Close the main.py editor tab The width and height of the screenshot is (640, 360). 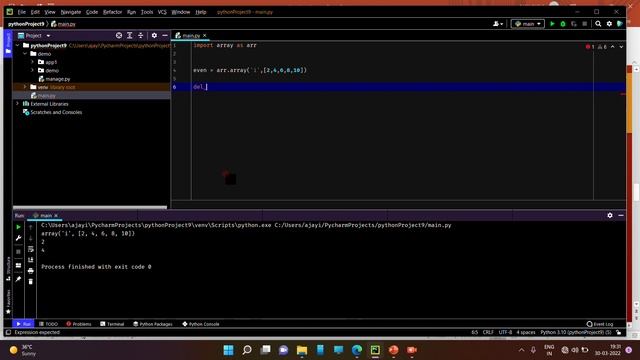[204, 36]
